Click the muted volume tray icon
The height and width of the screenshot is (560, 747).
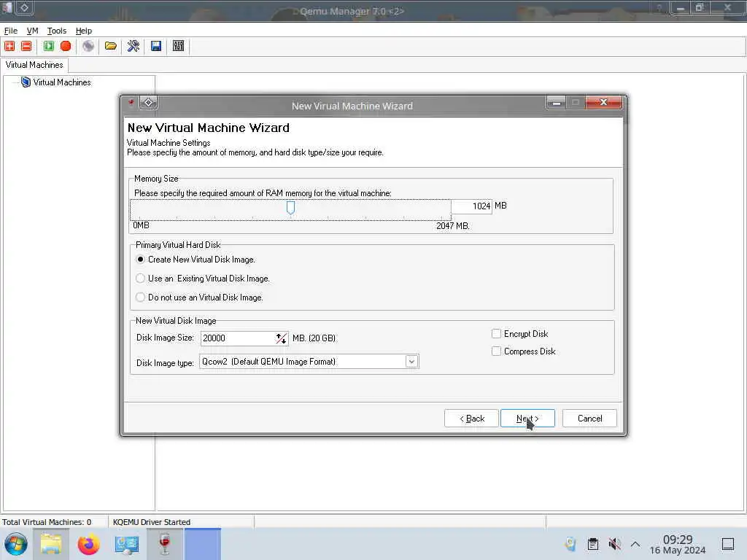[x=614, y=544]
